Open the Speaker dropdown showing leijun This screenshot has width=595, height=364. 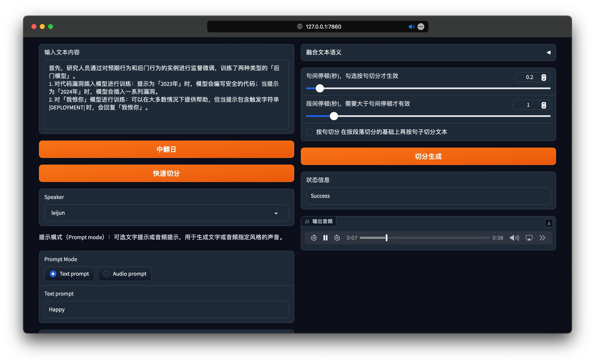pyautogui.click(x=166, y=213)
